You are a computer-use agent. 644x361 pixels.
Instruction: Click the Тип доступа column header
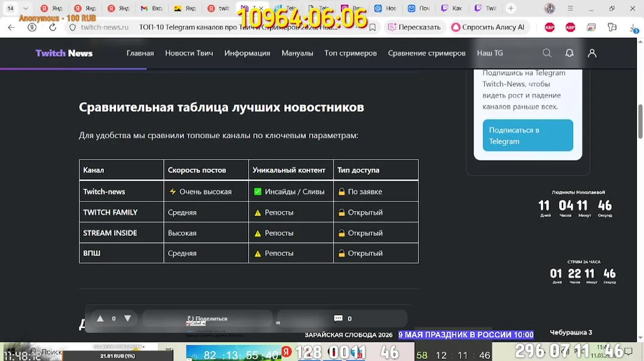tap(376, 170)
